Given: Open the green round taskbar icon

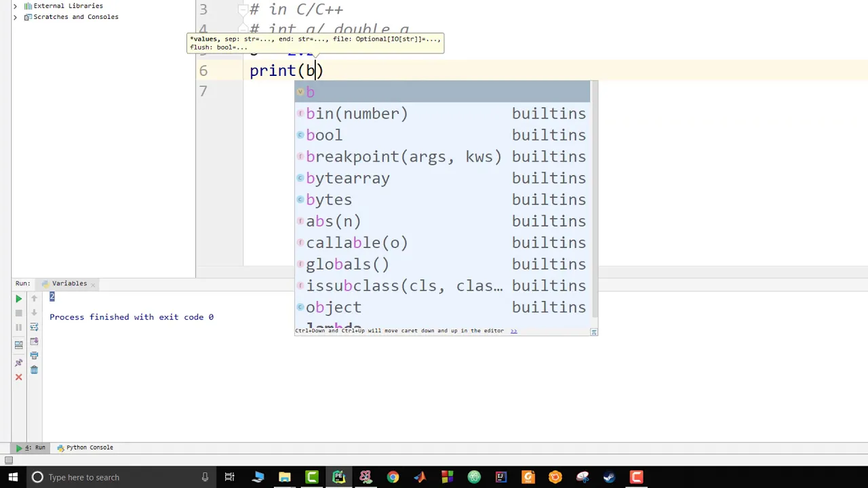Looking at the screenshot, I should point(474,477).
